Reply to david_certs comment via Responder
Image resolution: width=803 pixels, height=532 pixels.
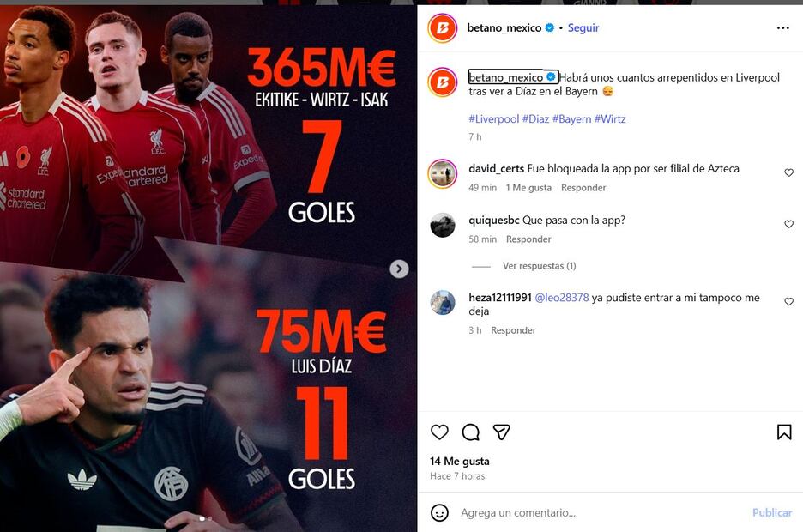(583, 188)
